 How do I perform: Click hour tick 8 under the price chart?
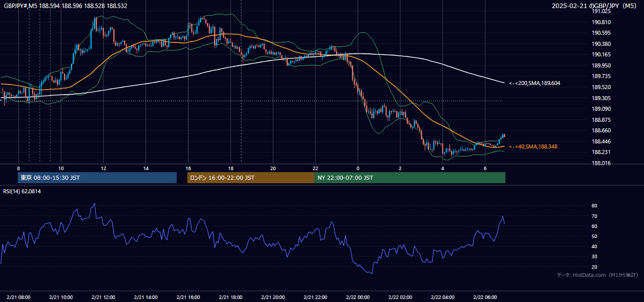click(x=19, y=168)
